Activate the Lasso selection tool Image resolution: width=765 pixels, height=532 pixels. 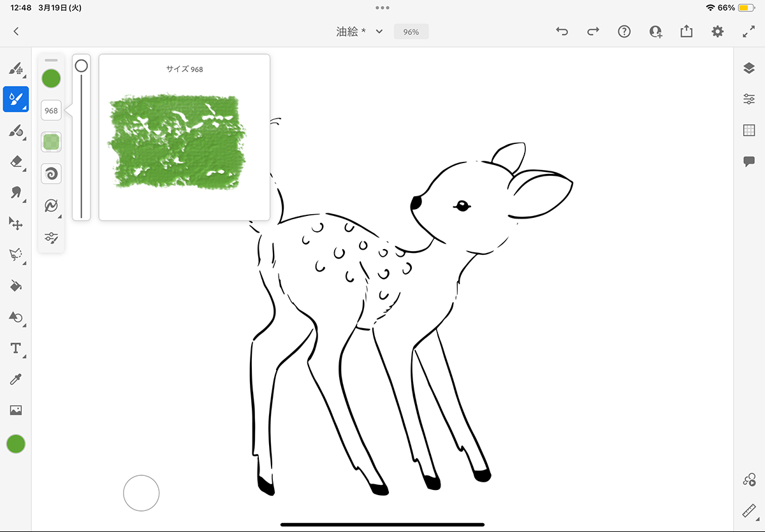tap(16, 255)
